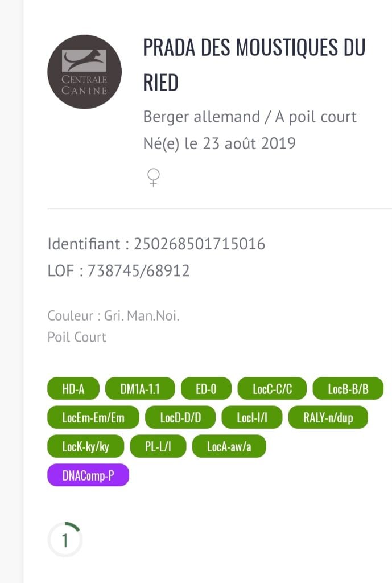
Task: Click the PL-L/l coat length badge
Action: coord(158,447)
